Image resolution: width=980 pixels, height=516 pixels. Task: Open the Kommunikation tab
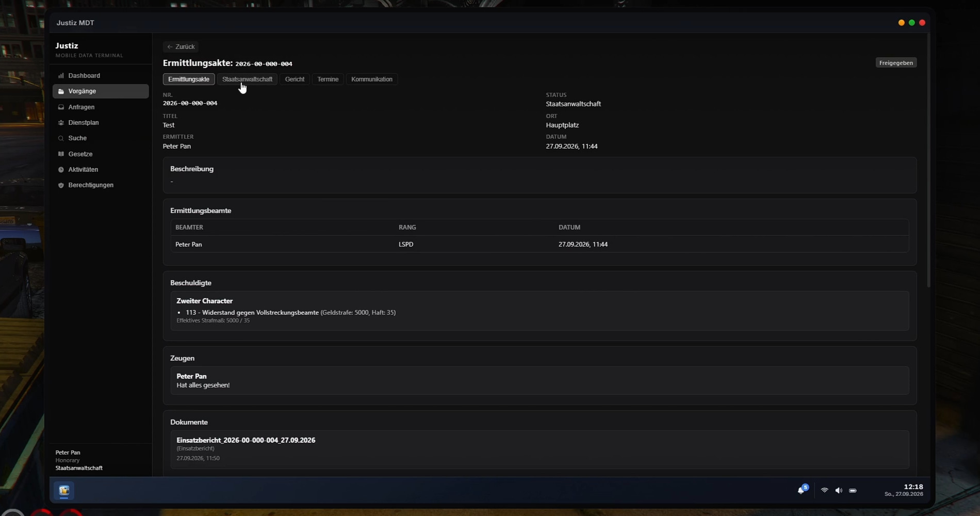tap(372, 79)
